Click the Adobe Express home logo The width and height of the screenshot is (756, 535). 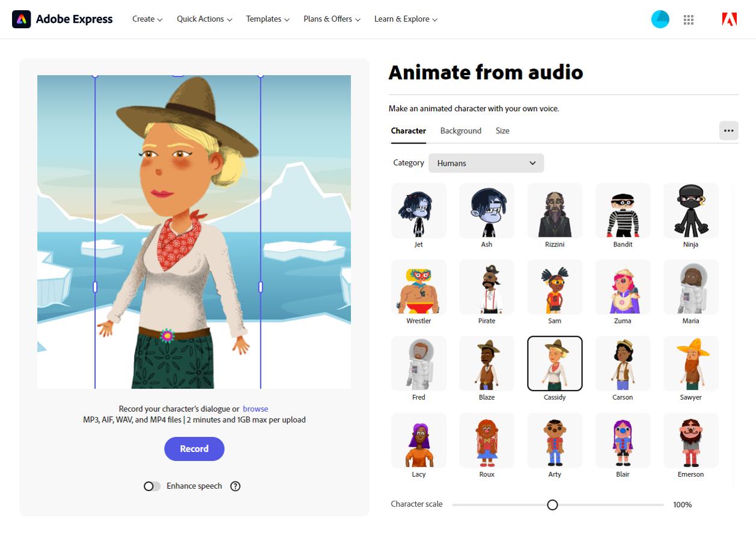(62, 19)
